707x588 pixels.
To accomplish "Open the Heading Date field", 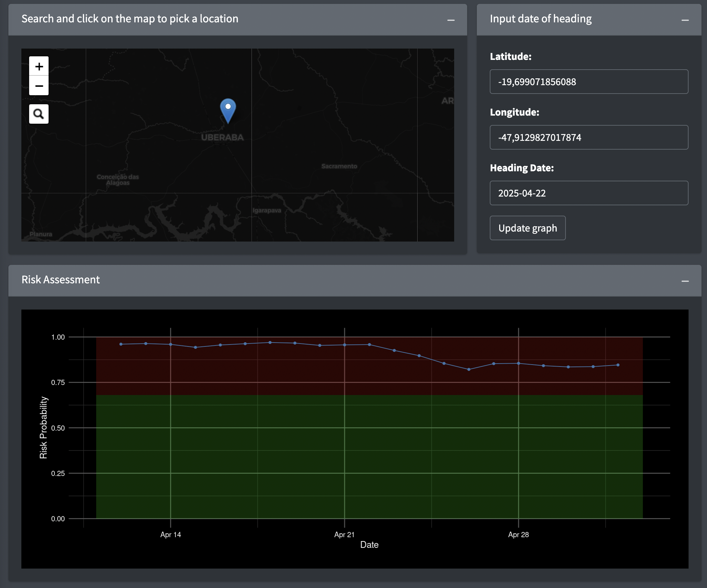I will [589, 193].
